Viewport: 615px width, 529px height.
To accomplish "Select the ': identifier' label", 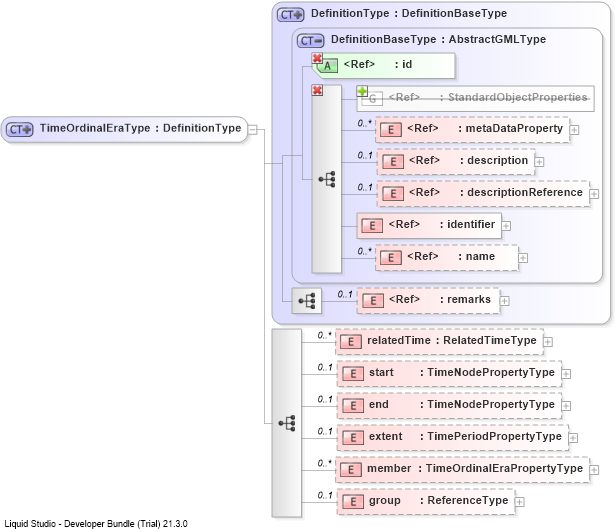I will [467, 224].
